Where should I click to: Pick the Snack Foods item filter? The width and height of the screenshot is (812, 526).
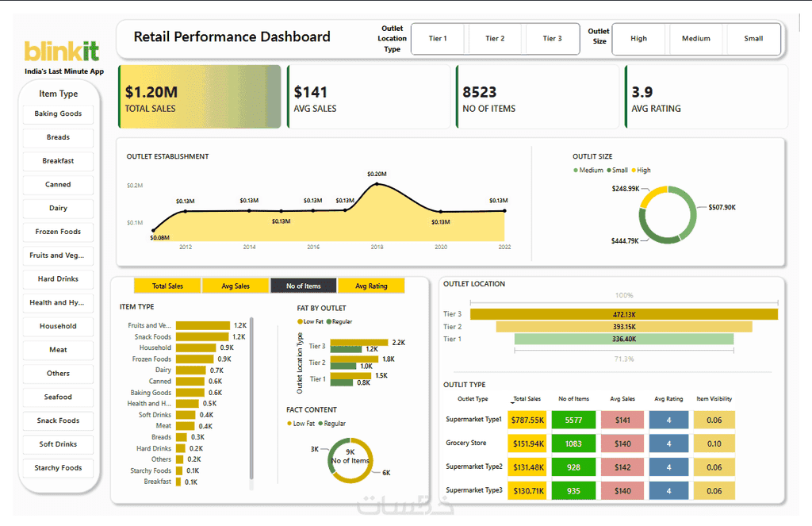[x=58, y=420]
